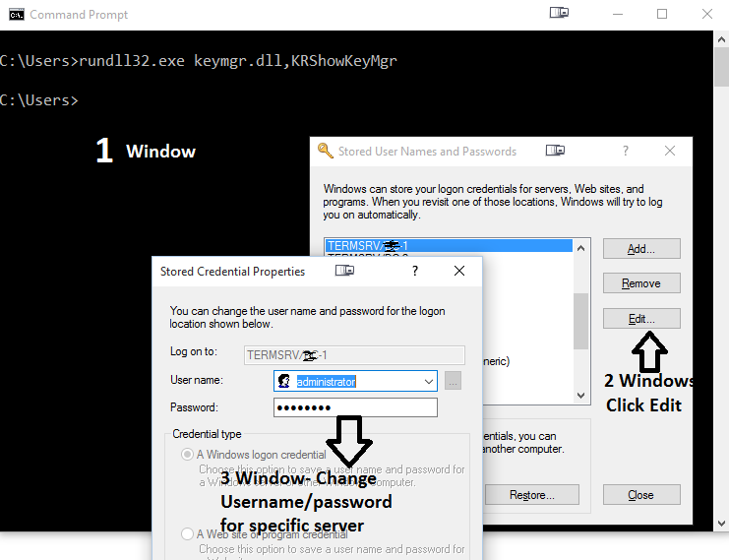Click the browse ellipsis button beside User name
This screenshot has width=729, height=560.
click(x=453, y=381)
